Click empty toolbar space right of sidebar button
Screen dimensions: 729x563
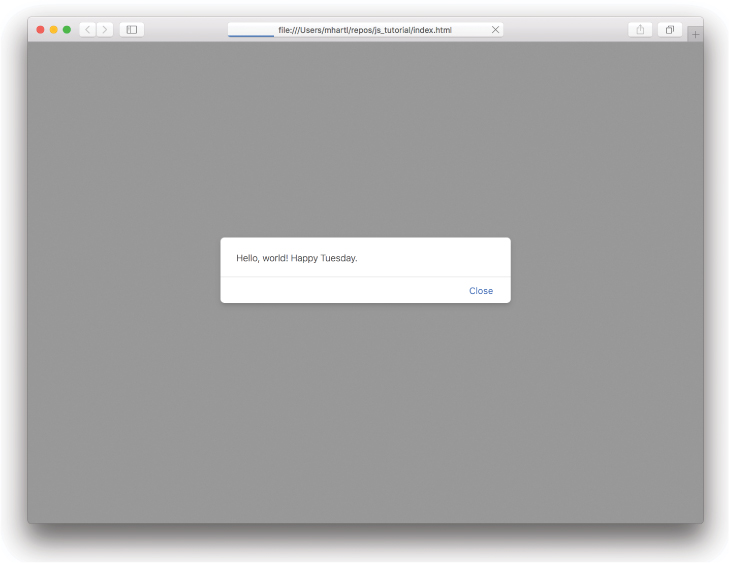tap(185, 30)
